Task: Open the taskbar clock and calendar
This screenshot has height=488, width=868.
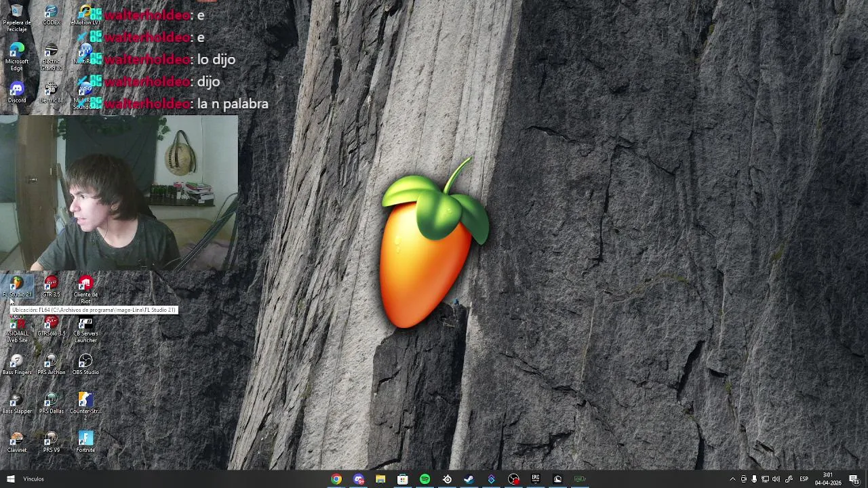Action: pos(828,479)
